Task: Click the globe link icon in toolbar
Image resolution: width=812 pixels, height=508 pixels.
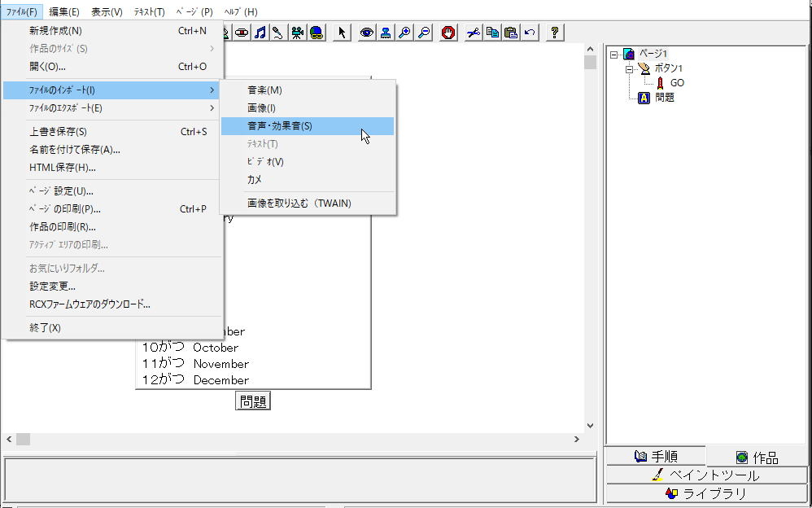Action: (317, 33)
